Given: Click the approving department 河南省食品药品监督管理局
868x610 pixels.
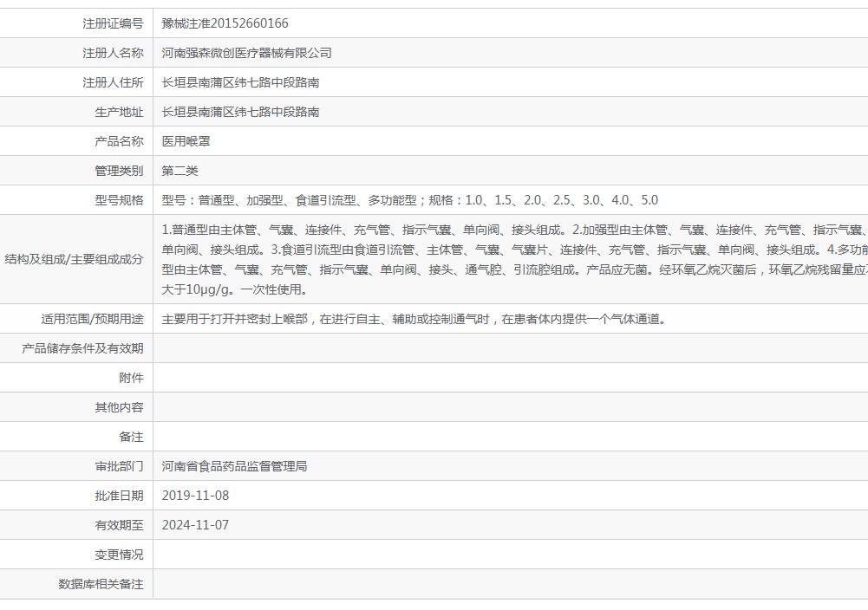Looking at the screenshot, I should (234, 466).
